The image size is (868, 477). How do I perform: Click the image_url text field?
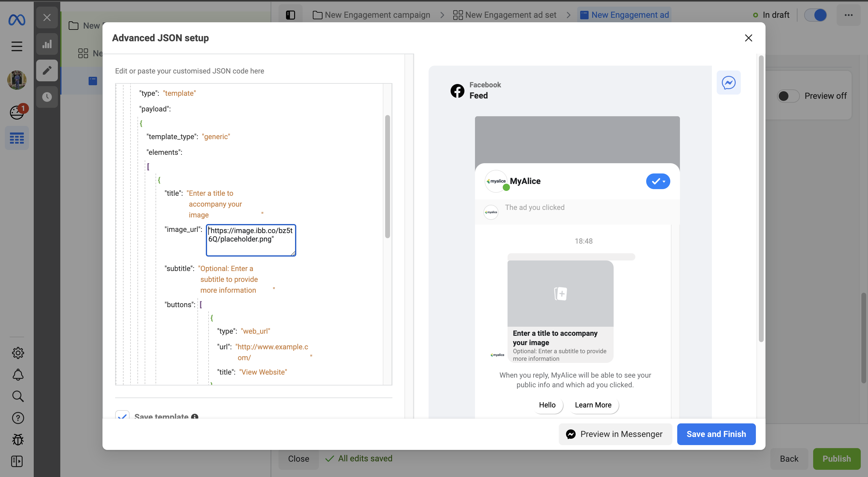pos(251,240)
